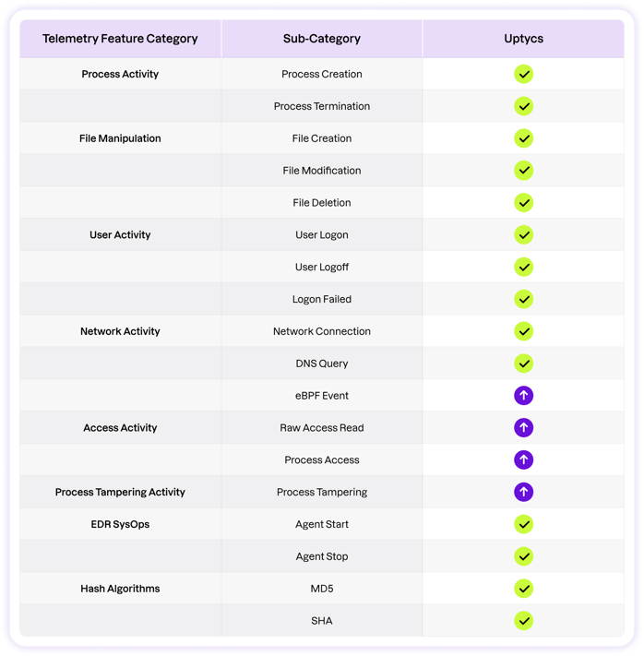
Task: Click the green checkmark for Process Creation
Action: tap(523, 74)
